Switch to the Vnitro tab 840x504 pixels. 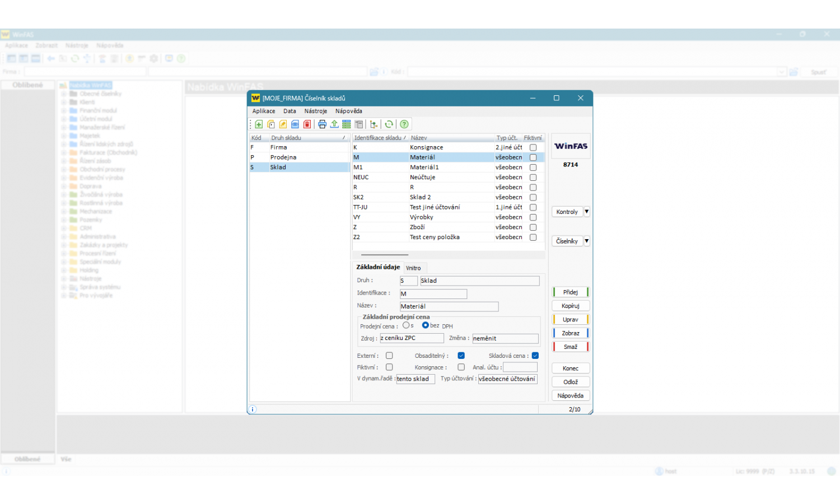coord(413,268)
